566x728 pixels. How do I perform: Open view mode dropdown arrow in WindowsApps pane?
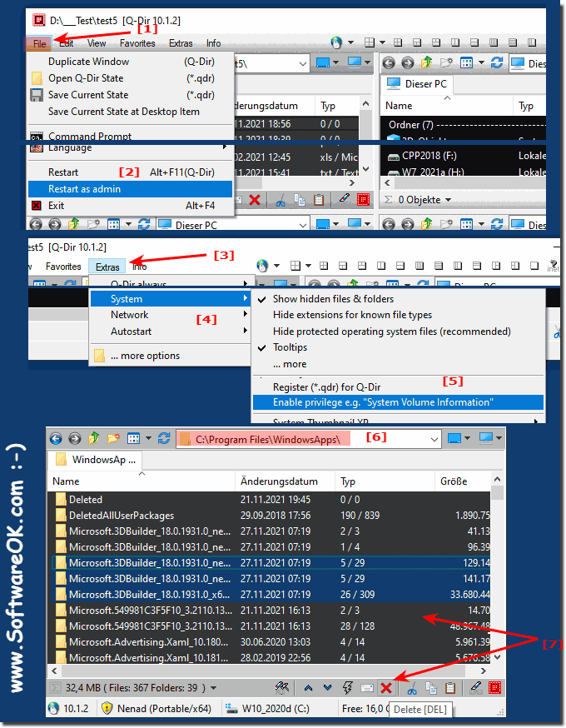click(148, 438)
